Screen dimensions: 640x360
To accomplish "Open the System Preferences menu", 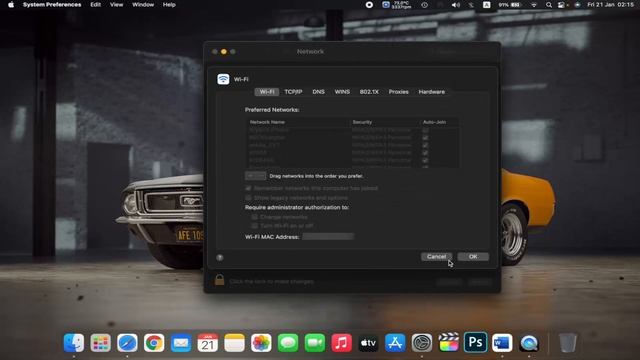I will [x=52, y=5].
